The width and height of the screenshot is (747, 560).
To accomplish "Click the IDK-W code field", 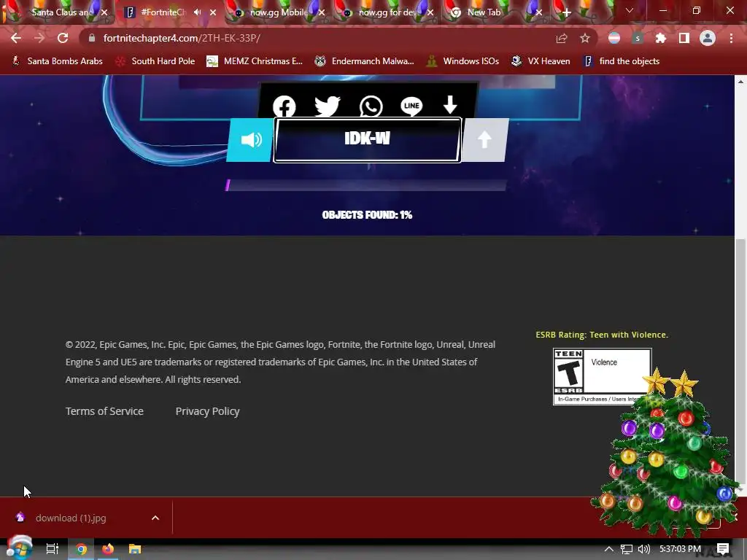I will [368, 140].
